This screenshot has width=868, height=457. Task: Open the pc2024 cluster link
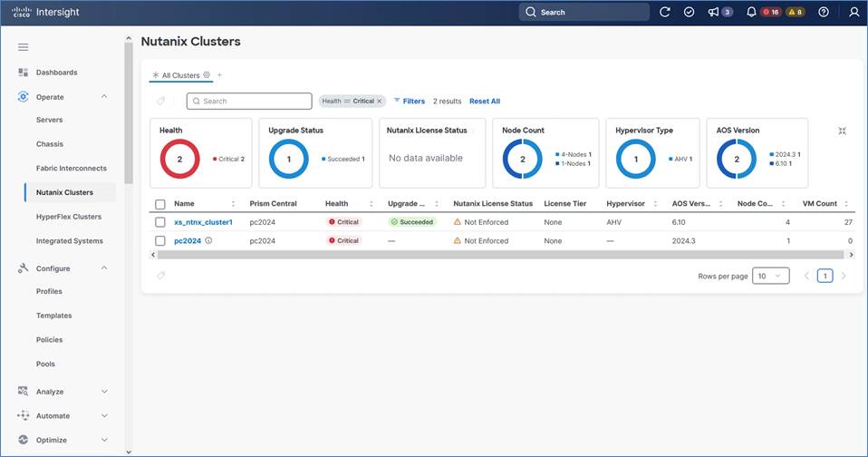click(x=188, y=241)
